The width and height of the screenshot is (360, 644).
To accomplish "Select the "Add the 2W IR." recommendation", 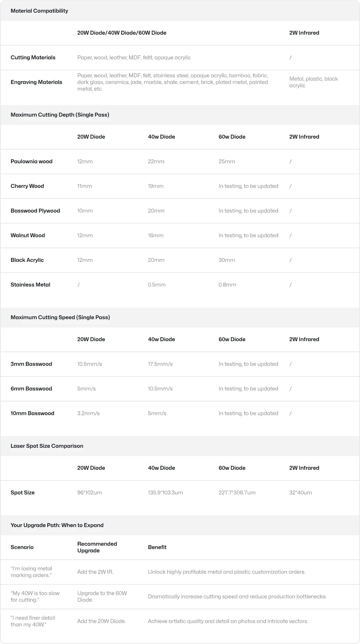I will point(95,572).
